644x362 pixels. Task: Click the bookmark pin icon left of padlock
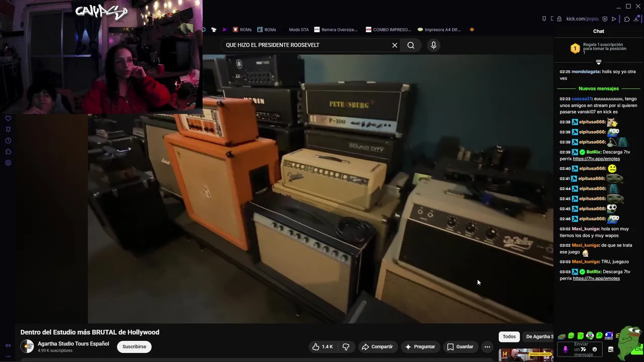point(544,19)
